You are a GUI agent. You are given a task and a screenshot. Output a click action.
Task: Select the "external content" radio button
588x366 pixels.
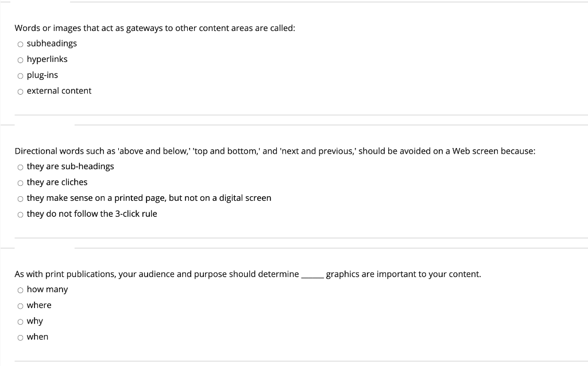coord(20,91)
